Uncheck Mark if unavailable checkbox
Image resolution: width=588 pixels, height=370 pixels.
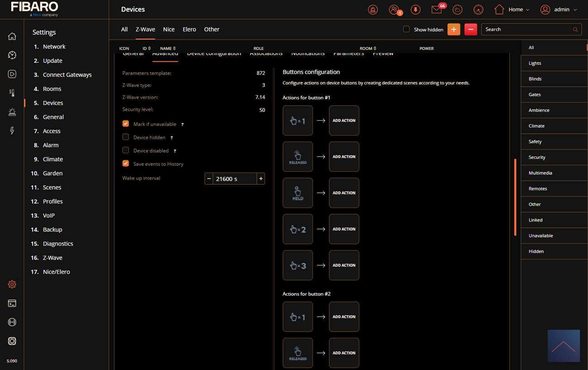coord(126,124)
